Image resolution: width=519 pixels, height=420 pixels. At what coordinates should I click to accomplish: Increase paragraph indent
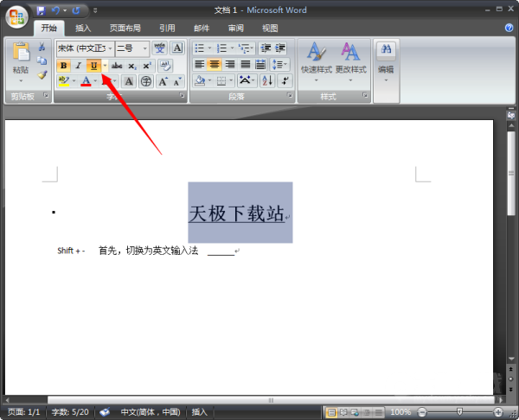280,48
